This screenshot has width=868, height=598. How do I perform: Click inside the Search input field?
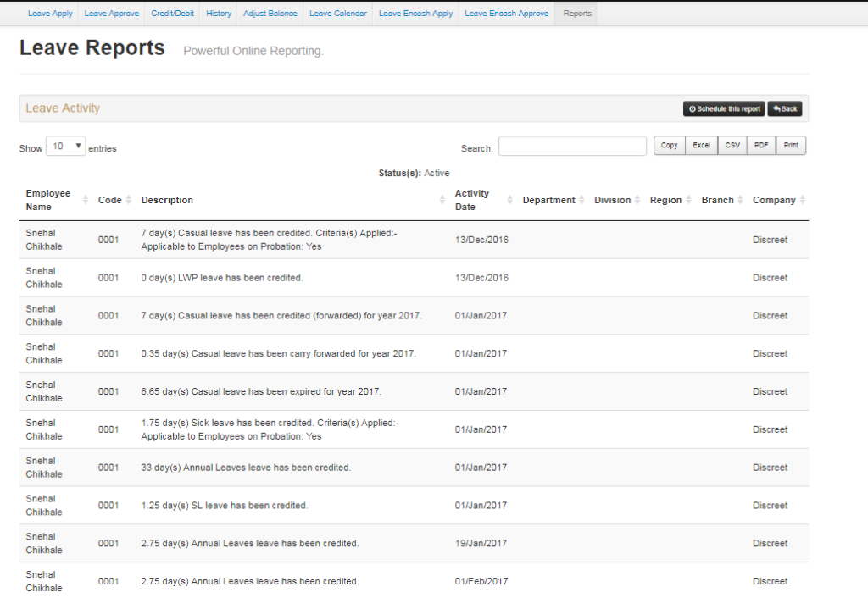572,146
